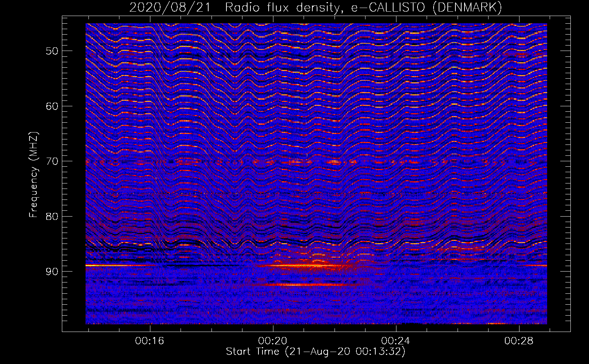Click the 80 frequency tick label
The height and width of the screenshot is (364, 589).
(52, 216)
